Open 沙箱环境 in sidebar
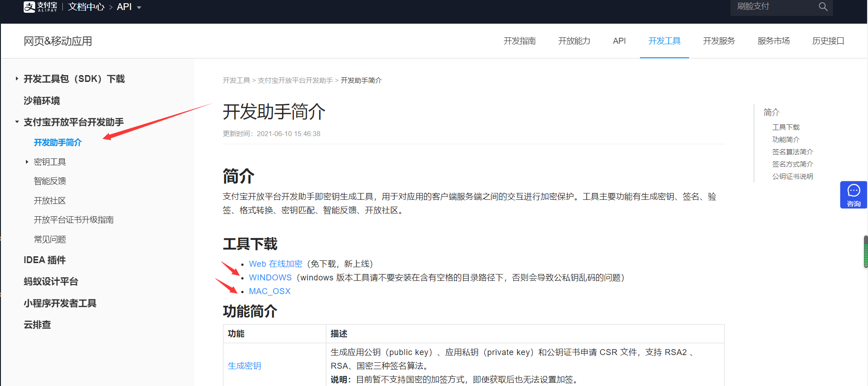Image resolution: width=868 pixels, height=386 pixels. click(x=42, y=101)
